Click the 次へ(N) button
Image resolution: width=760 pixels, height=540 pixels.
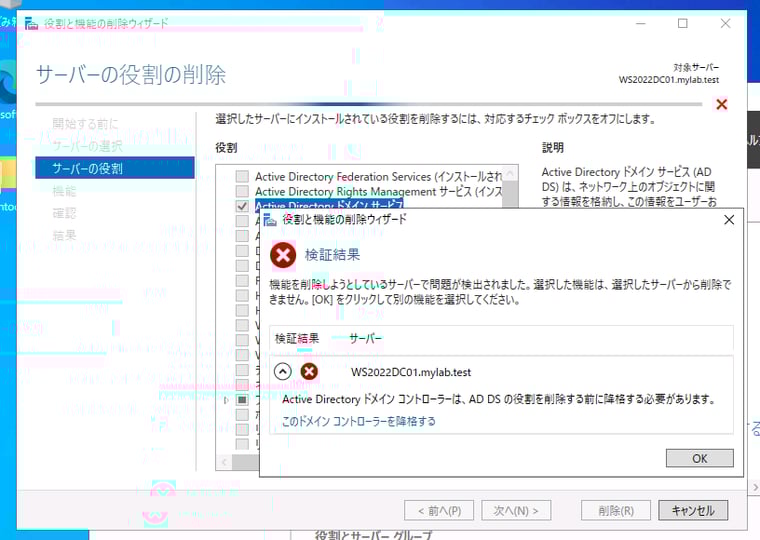click(x=516, y=510)
